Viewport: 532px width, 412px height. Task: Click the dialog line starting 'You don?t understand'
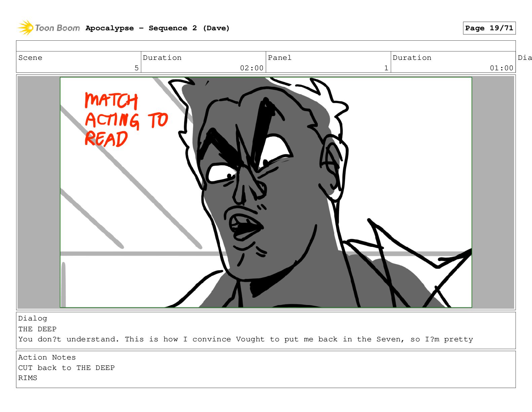[245, 339]
